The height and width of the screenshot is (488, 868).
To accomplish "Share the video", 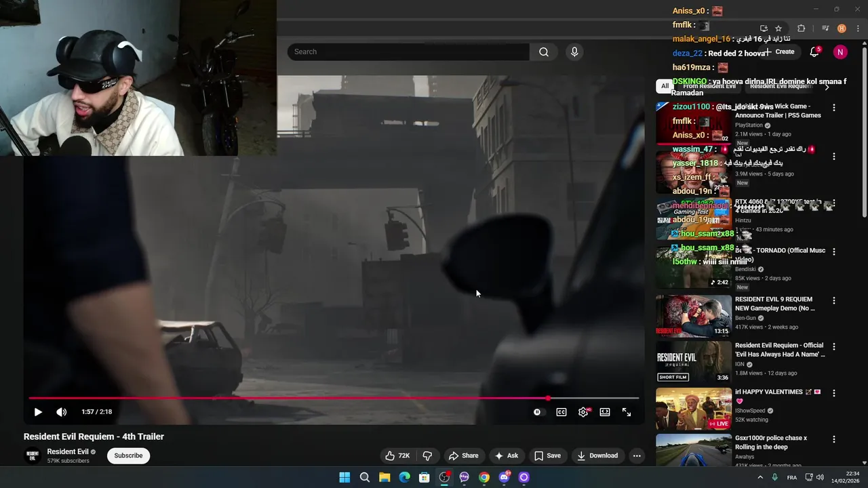I will pyautogui.click(x=464, y=455).
